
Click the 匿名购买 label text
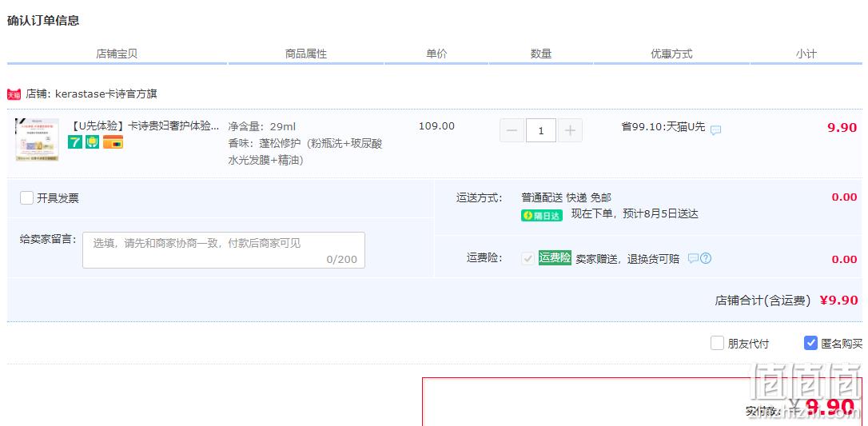coord(842,344)
